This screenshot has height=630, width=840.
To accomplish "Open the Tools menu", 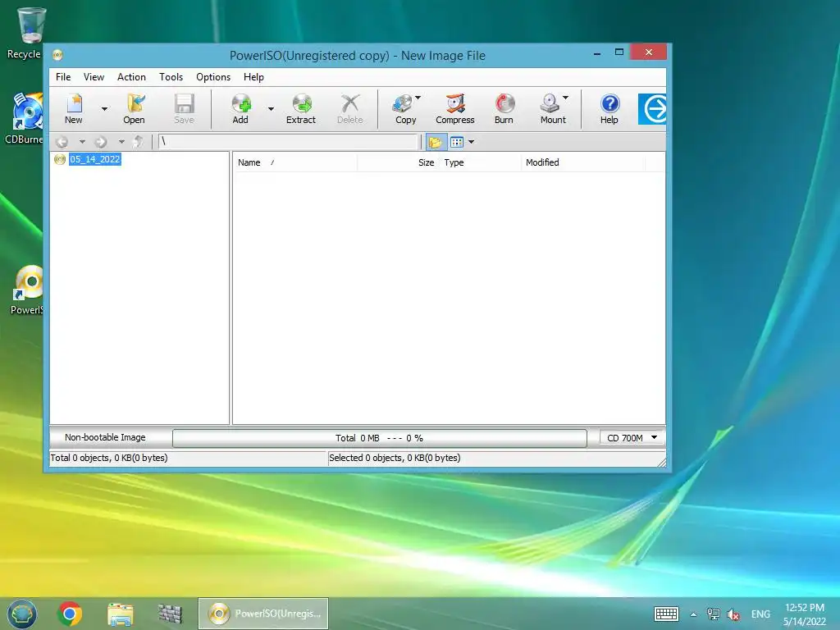I will [x=171, y=77].
